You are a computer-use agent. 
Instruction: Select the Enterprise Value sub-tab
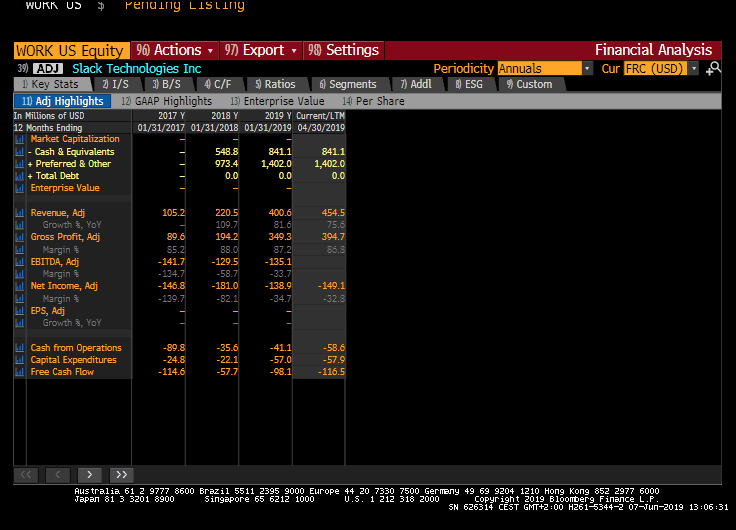tap(277, 101)
